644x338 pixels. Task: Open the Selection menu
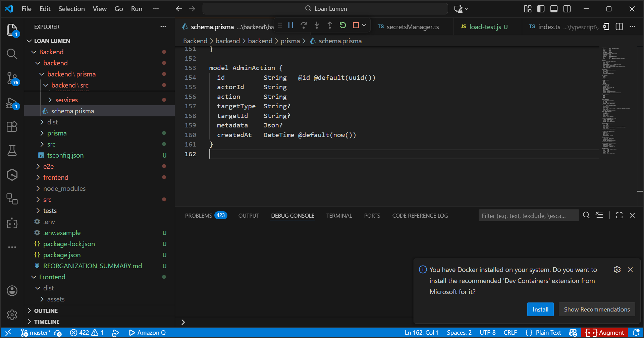[71, 9]
